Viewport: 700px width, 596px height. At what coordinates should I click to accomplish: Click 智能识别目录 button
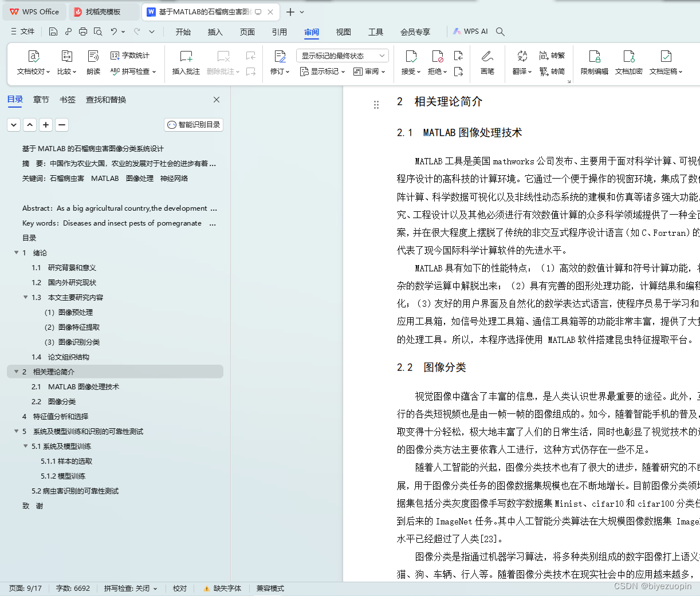click(194, 125)
